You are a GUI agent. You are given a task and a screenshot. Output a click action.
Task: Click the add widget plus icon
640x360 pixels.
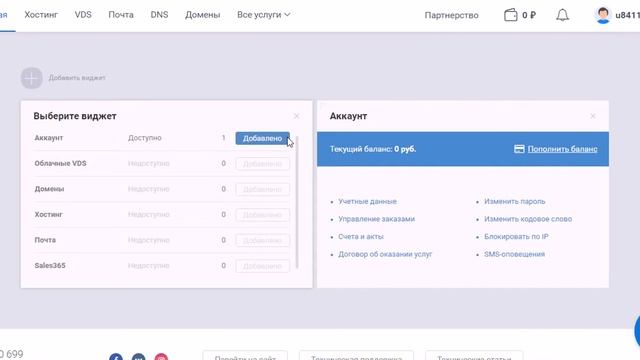tap(31, 78)
